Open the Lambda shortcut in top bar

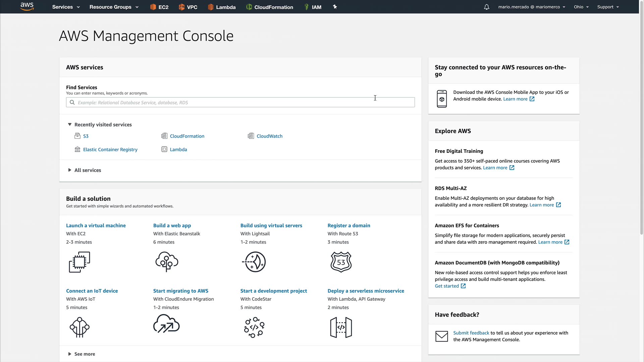tap(222, 7)
